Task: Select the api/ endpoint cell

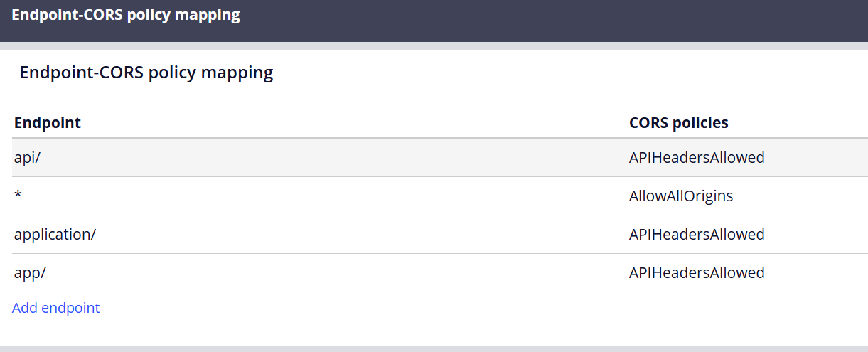Action: pos(28,158)
